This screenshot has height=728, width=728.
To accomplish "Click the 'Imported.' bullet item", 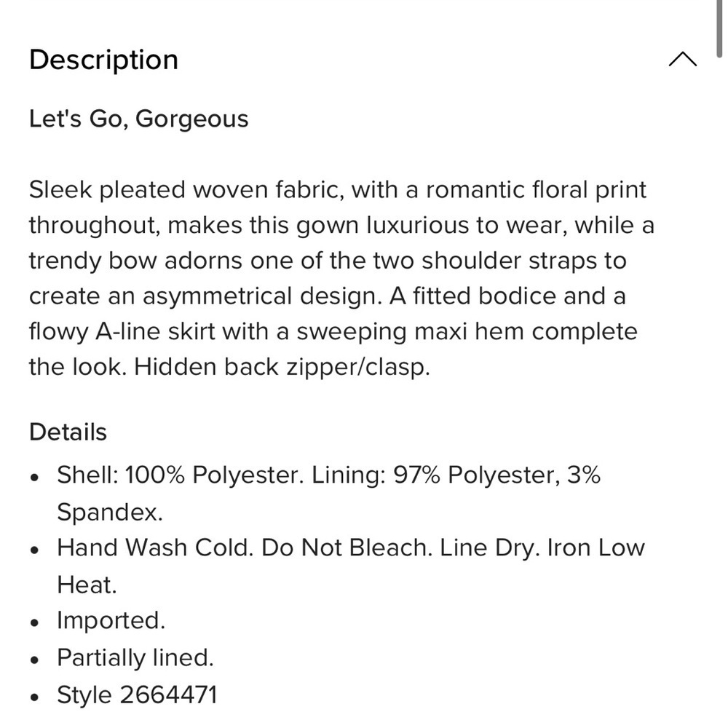I will (111, 620).
